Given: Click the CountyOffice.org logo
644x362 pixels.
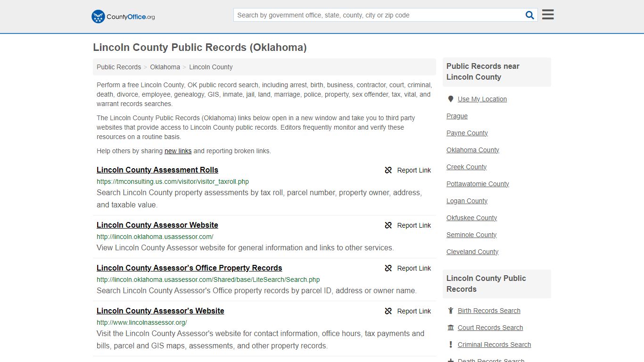Looking at the screenshot, I should [x=123, y=16].
